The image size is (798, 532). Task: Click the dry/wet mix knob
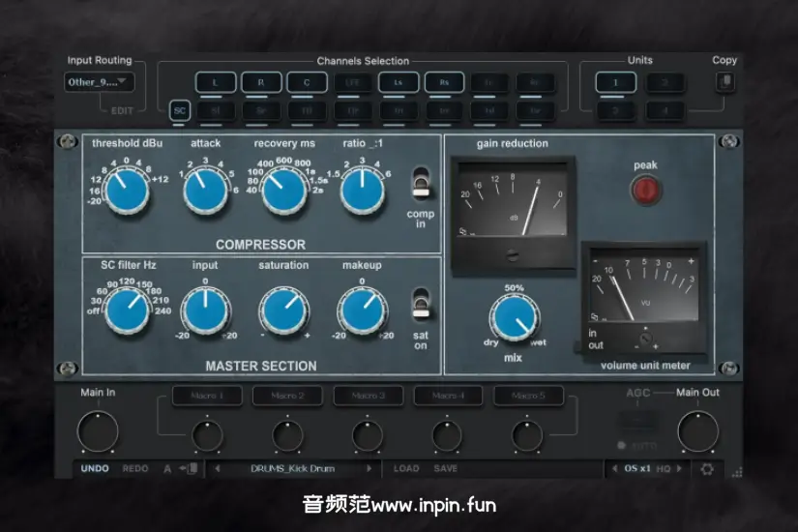(x=515, y=317)
